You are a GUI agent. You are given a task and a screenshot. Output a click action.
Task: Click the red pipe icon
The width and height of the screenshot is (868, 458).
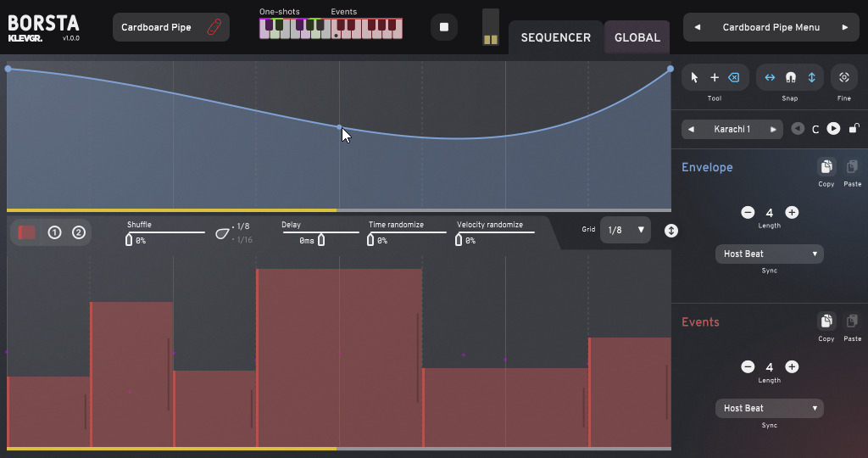pos(214,27)
